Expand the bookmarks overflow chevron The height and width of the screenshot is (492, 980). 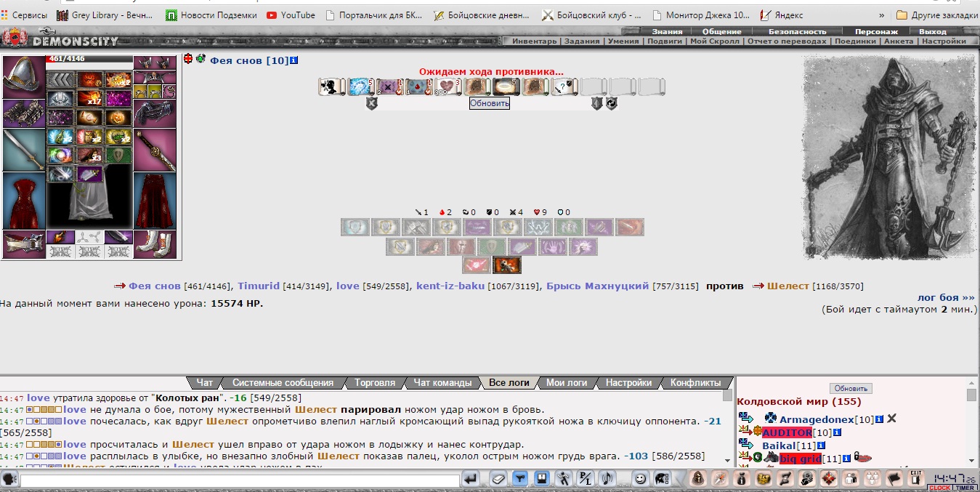882,15
